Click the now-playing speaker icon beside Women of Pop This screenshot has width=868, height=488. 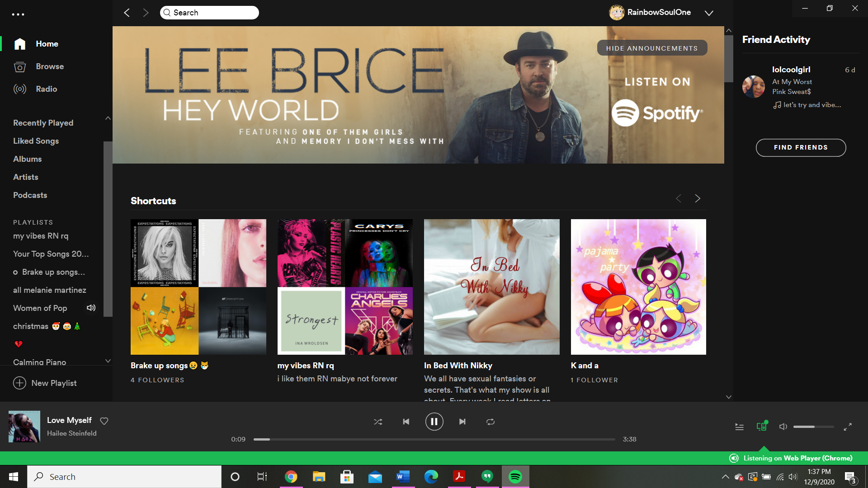[x=91, y=308]
